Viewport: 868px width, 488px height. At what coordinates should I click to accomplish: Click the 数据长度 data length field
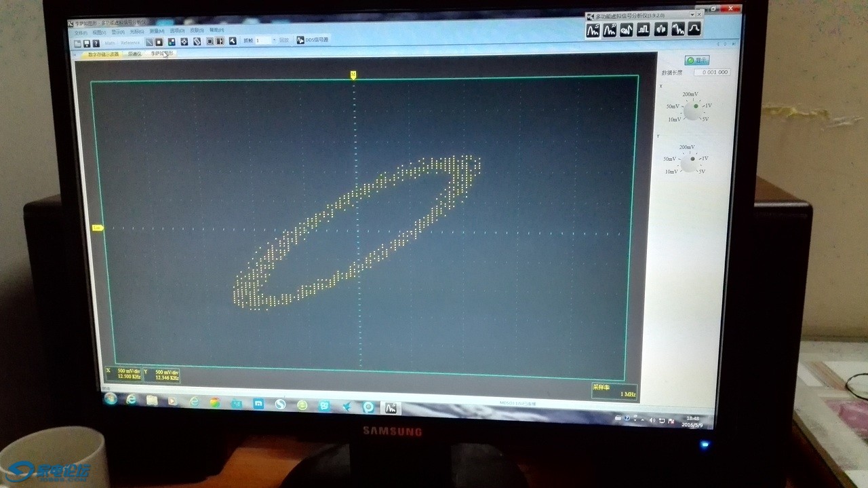tap(712, 72)
